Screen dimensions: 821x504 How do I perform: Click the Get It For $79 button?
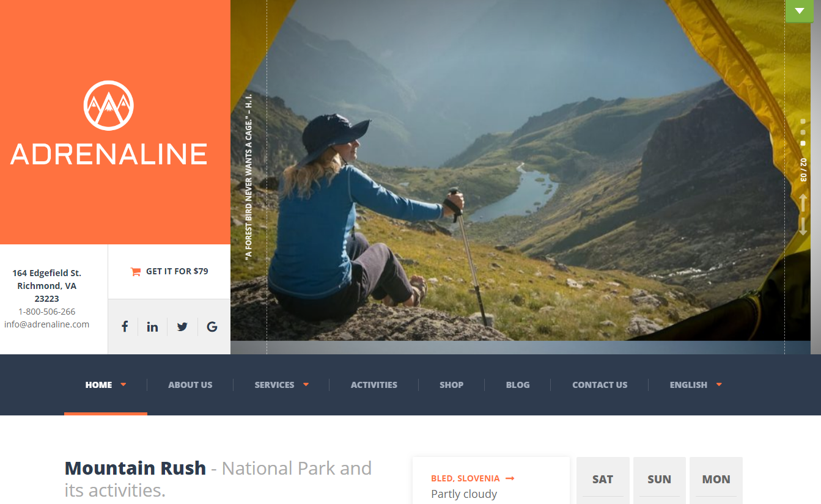tap(169, 271)
